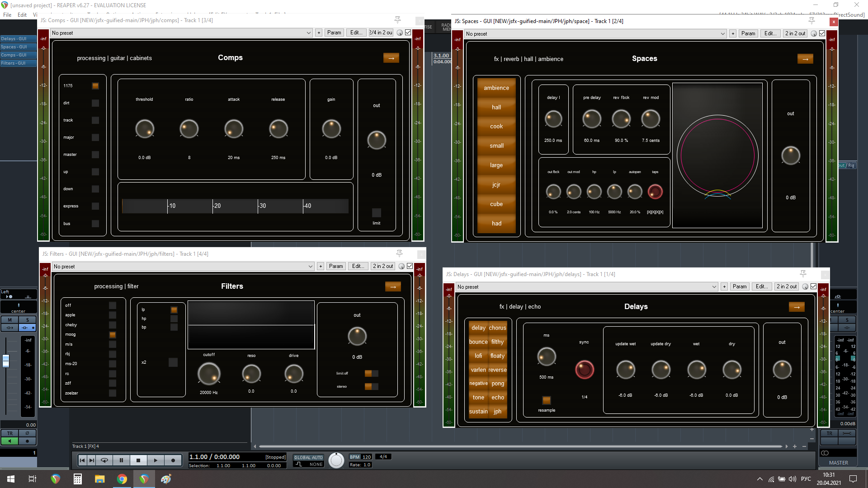The height and width of the screenshot is (488, 868).
Task: Click the wet/dry mix knob in Spaces header
Action: tap(814, 33)
